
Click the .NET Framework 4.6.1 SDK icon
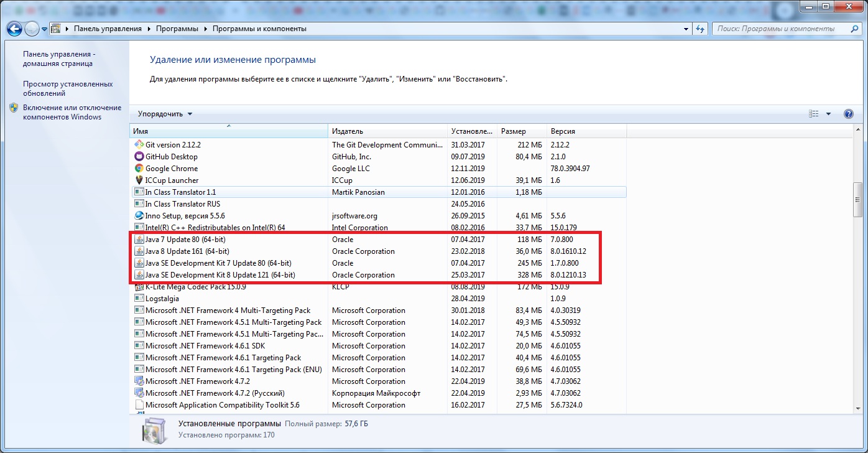click(x=139, y=345)
